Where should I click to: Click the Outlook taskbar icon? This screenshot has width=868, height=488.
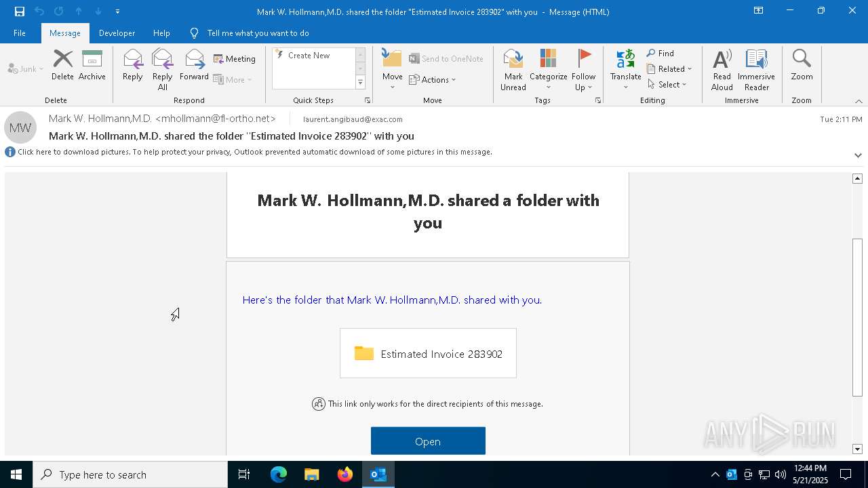click(378, 474)
